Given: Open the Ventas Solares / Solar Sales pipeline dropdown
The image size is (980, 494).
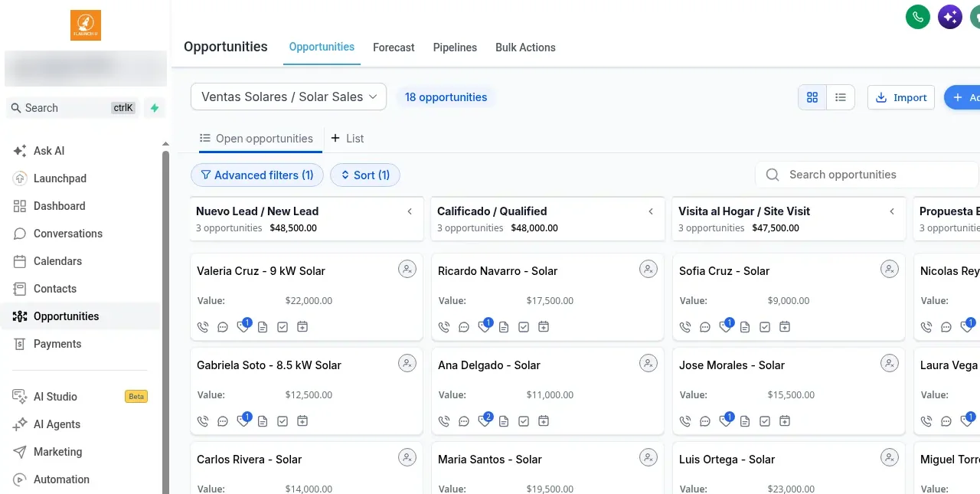Looking at the screenshot, I should click(x=289, y=97).
